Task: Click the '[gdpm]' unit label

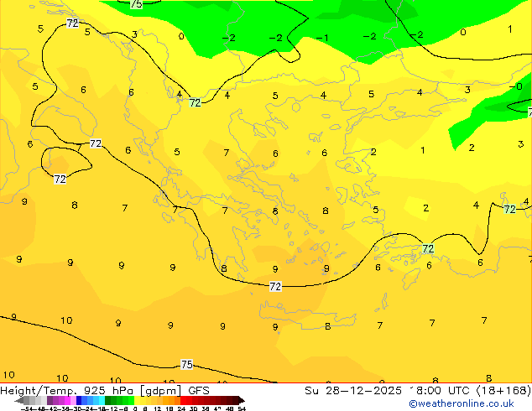Action: click(x=161, y=391)
